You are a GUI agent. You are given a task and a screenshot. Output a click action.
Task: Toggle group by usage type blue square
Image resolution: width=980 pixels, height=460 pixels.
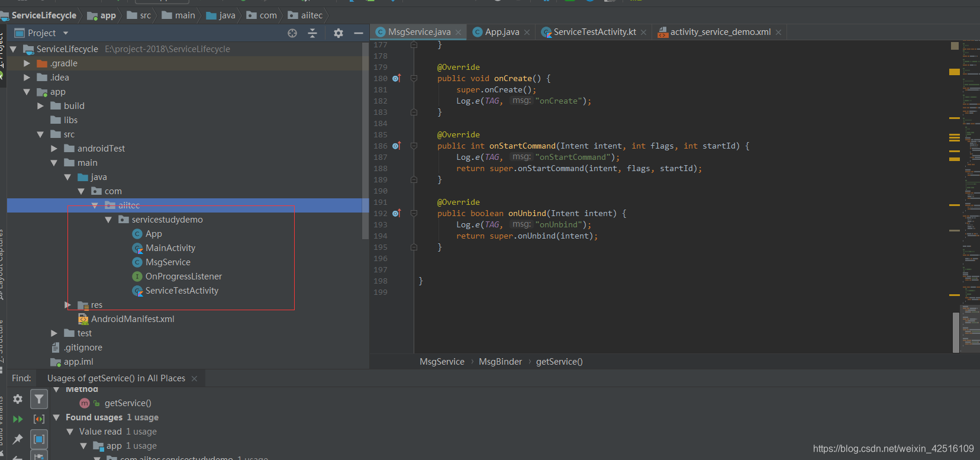[x=39, y=439]
